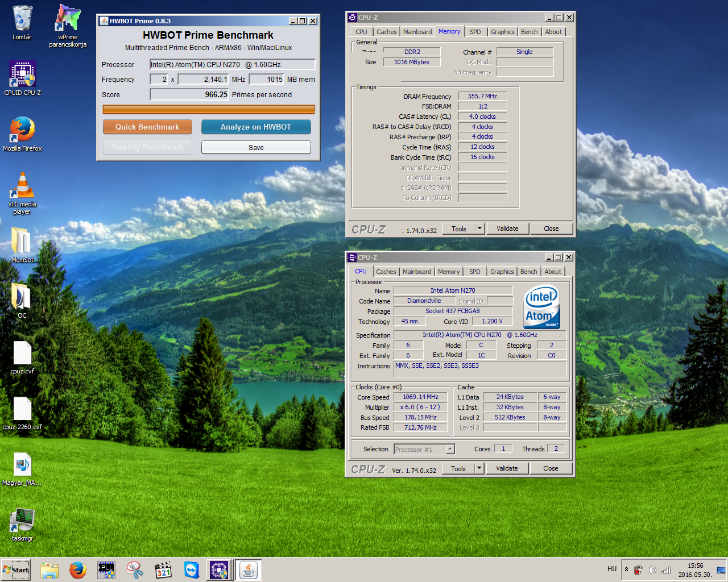Switch to CPU-Z via its taskbar button
This screenshot has height=582, width=728.
pyautogui.click(x=219, y=569)
